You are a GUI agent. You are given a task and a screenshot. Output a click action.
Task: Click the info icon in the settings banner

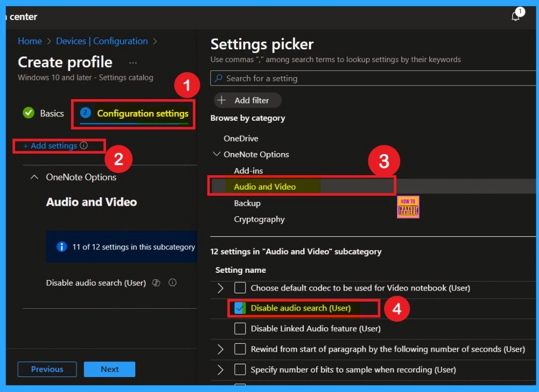click(62, 247)
